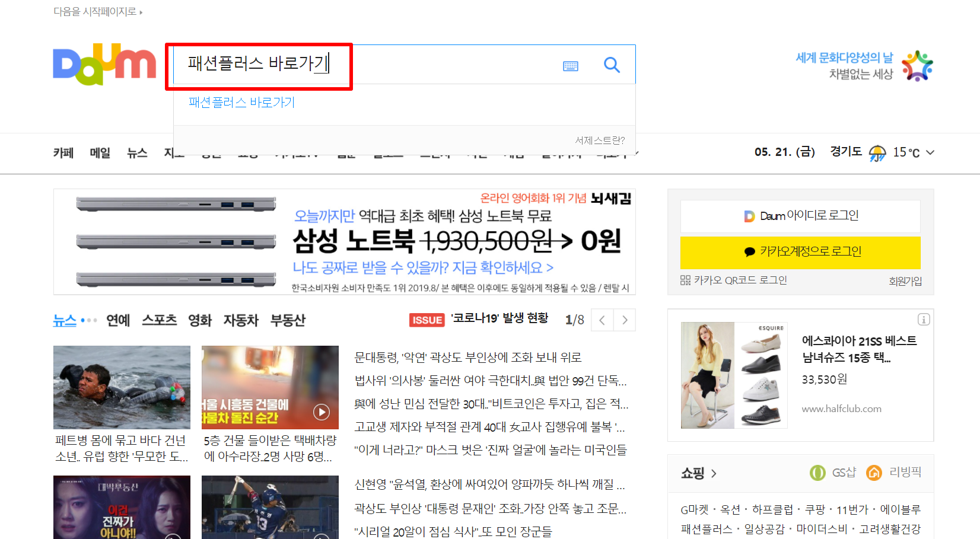Open the 카페 menu item
This screenshot has width=980, height=539.
pyautogui.click(x=63, y=153)
